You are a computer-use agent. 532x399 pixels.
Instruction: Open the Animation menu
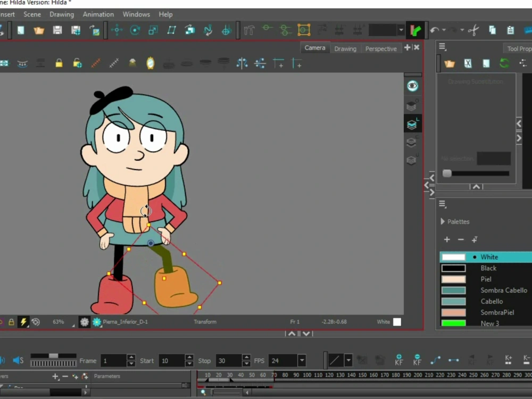pos(98,14)
